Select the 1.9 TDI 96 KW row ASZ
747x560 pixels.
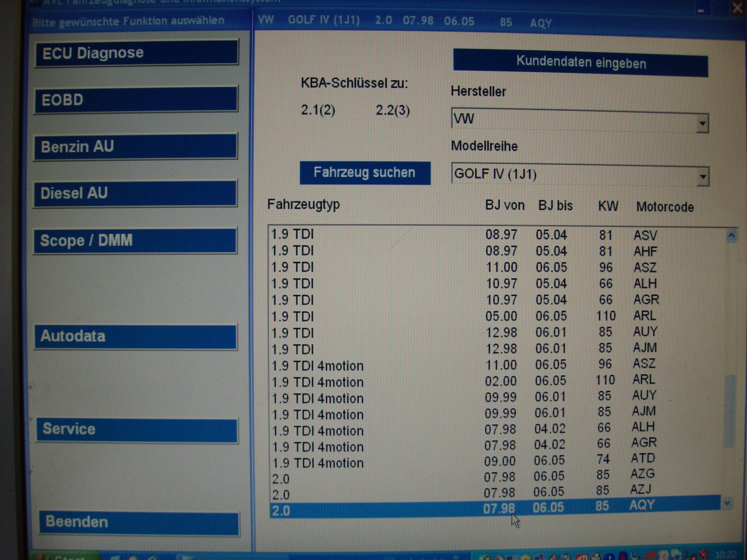(x=497, y=267)
